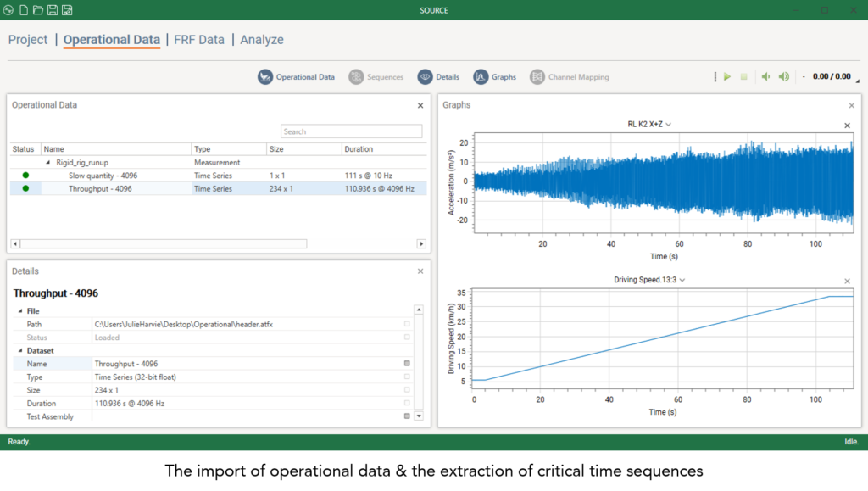Switch to the FRF Data tab
The height and width of the screenshot is (491, 868).
[x=199, y=40]
